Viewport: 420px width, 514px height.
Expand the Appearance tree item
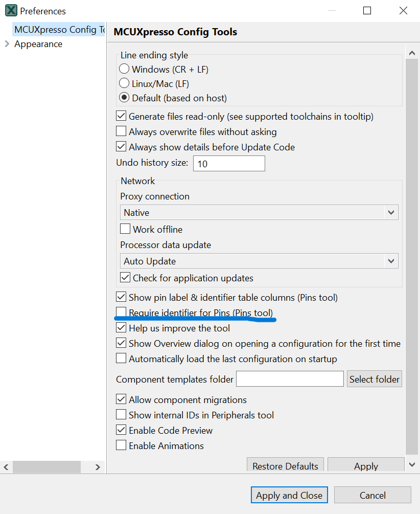[x=7, y=44]
